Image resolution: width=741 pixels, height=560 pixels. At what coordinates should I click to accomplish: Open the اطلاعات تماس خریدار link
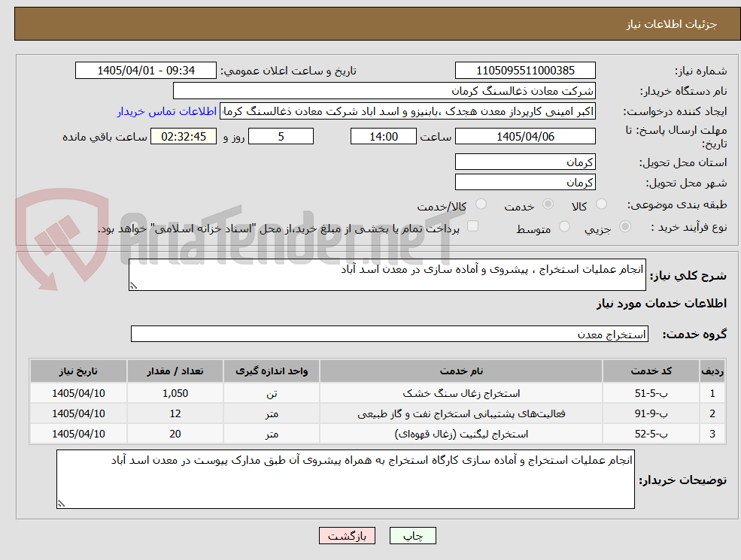click(x=167, y=111)
